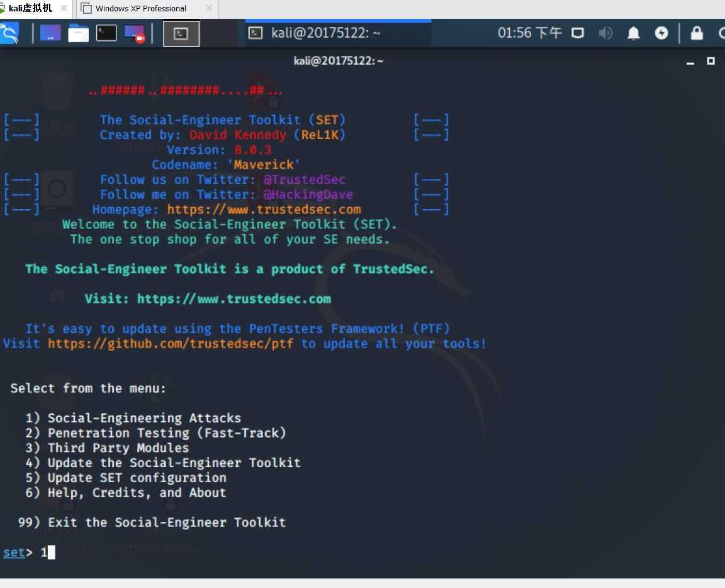The width and height of the screenshot is (725, 588).
Task: Click the github.com/trustedsec/ptf URL
Action: [x=170, y=344]
